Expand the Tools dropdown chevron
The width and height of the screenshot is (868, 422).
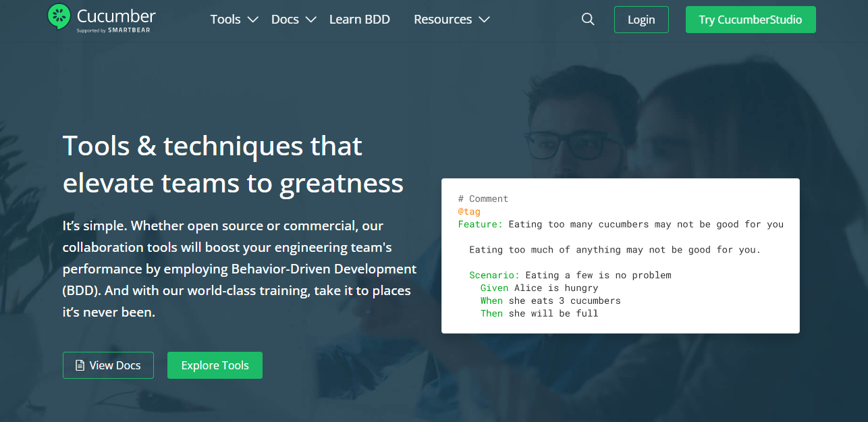point(252,20)
